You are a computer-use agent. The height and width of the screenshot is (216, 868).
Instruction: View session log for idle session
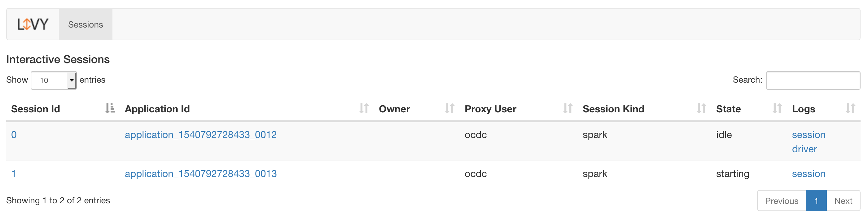[x=808, y=135]
